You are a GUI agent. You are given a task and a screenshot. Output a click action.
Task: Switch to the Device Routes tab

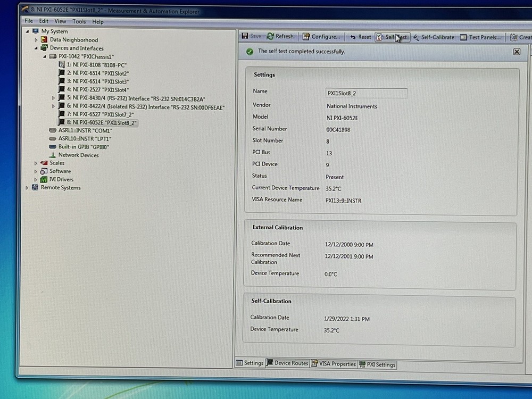pos(287,363)
